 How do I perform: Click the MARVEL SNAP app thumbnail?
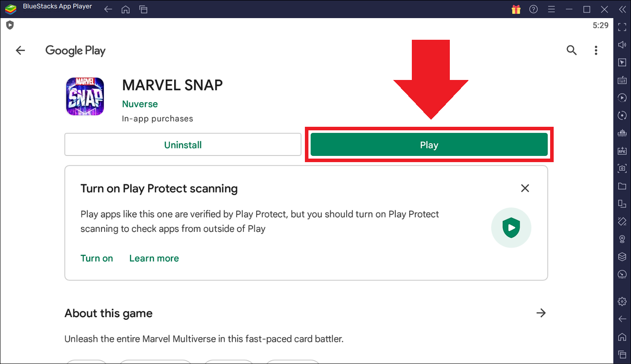pos(85,96)
